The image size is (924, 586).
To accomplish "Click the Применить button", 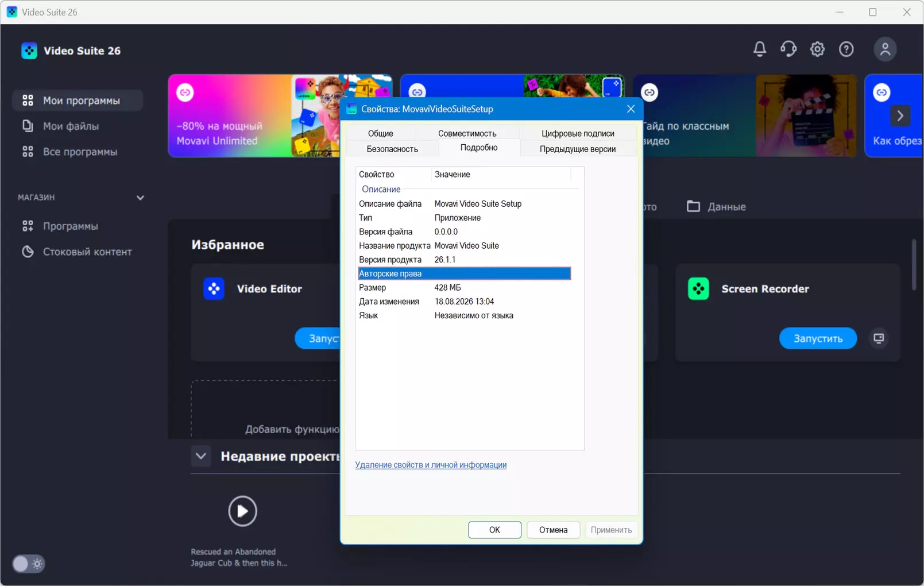I will click(611, 530).
